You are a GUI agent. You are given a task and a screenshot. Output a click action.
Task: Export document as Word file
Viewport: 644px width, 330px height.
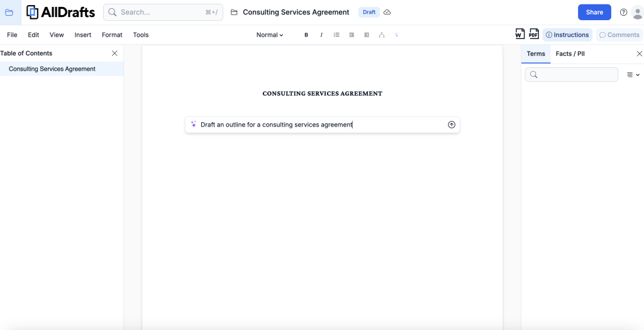click(520, 35)
